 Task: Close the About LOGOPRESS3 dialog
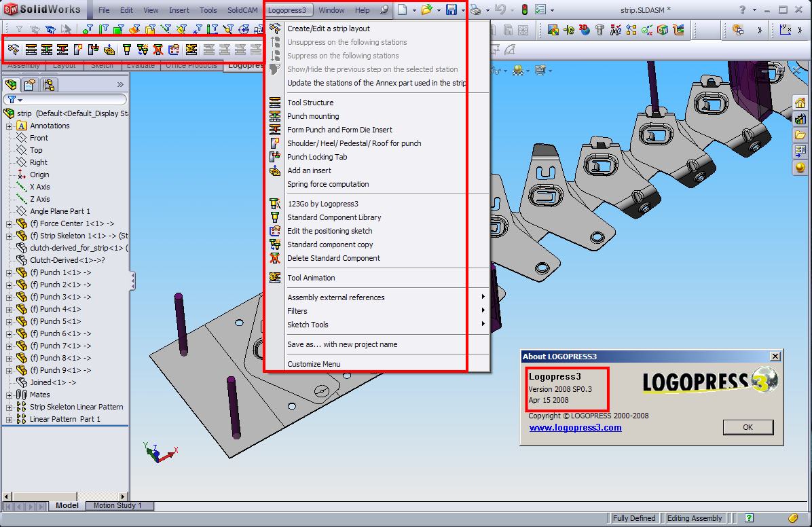(x=775, y=356)
